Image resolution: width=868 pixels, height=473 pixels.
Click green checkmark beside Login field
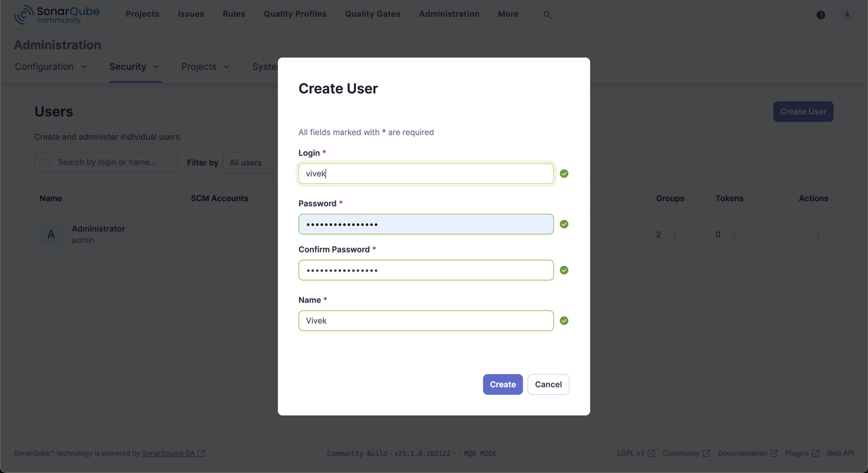pos(564,174)
